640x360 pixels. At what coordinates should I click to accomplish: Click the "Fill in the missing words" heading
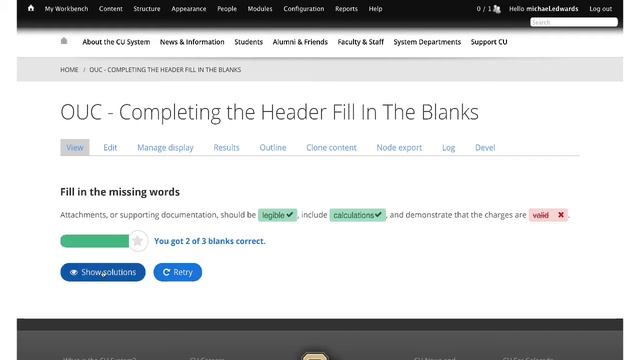tap(120, 192)
